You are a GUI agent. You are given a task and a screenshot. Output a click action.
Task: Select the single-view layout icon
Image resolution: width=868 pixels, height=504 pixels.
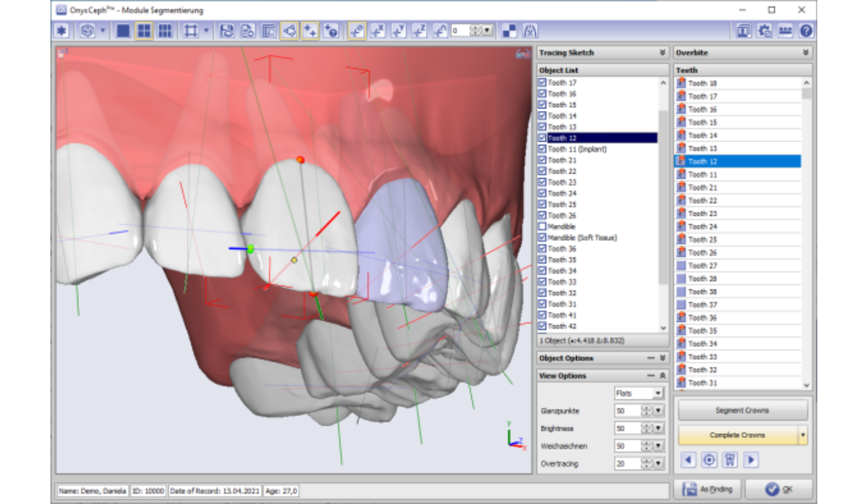pyautogui.click(x=123, y=31)
